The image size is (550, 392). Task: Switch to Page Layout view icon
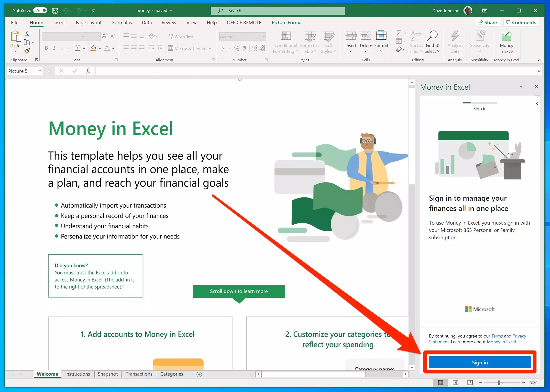click(x=455, y=382)
